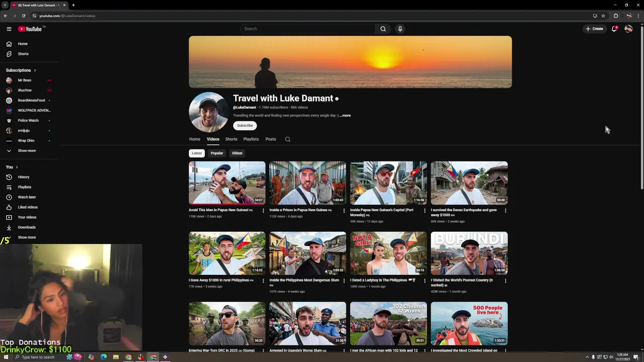Open menu for Avoid This Man video
Viewport: 644px width, 362px height.
[x=263, y=211]
